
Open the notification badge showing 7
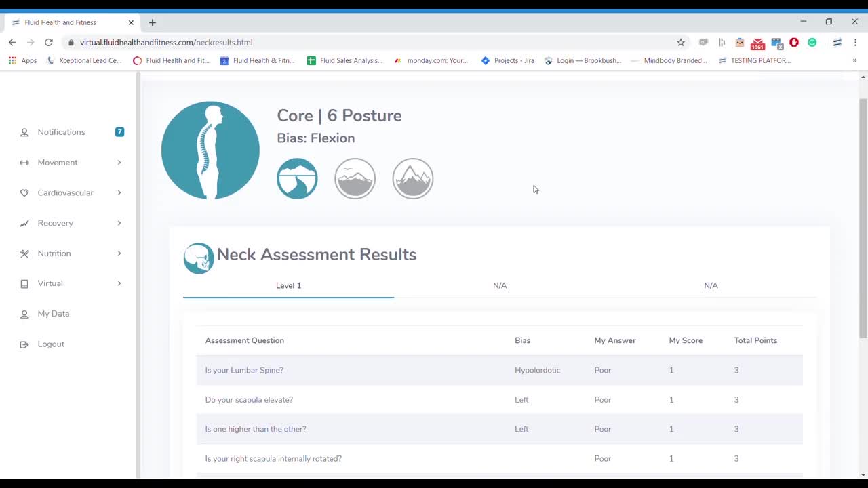(119, 131)
